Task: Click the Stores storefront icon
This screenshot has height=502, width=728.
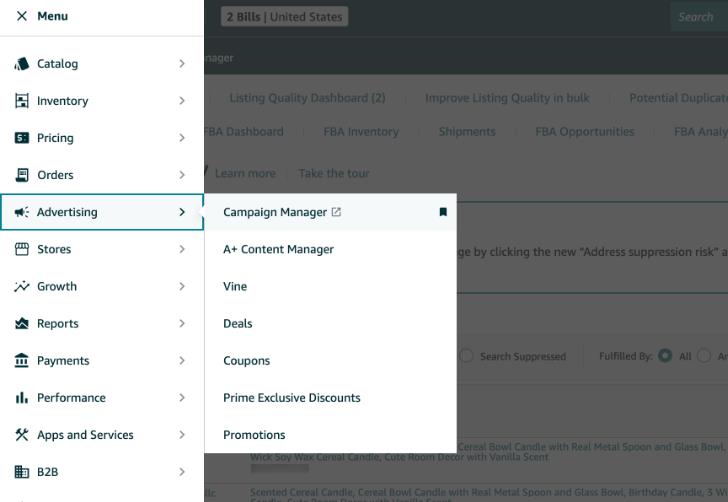Action: click(21, 249)
